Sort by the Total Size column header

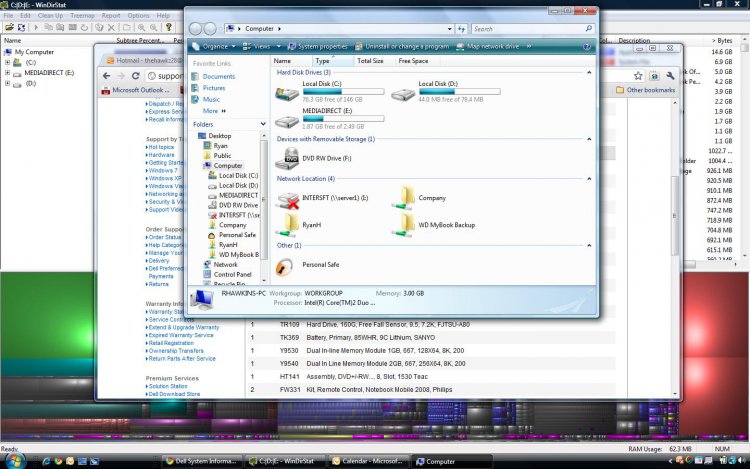tap(370, 61)
